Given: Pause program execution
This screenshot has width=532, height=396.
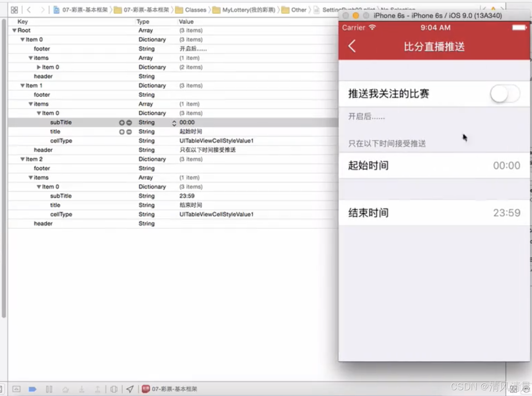Looking at the screenshot, I should pos(49,389).
